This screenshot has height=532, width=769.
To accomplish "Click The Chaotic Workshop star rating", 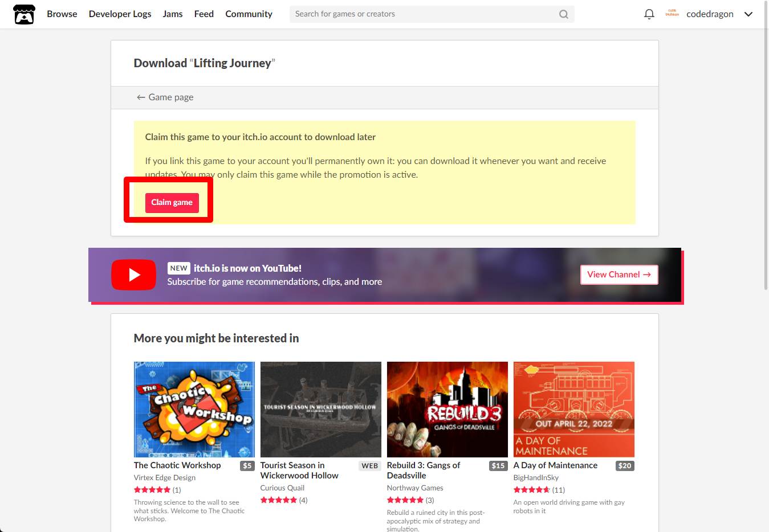I will tap(152, 490).
